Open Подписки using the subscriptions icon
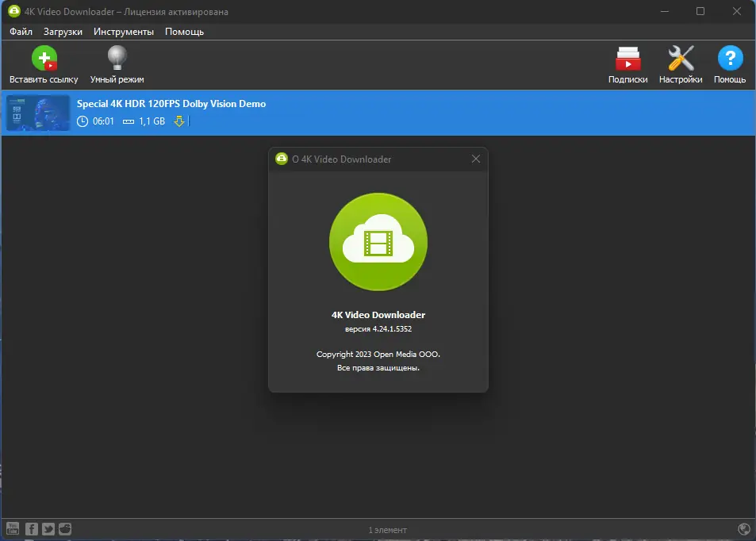Viewport: 756px width, 541px height. [628, 58]
